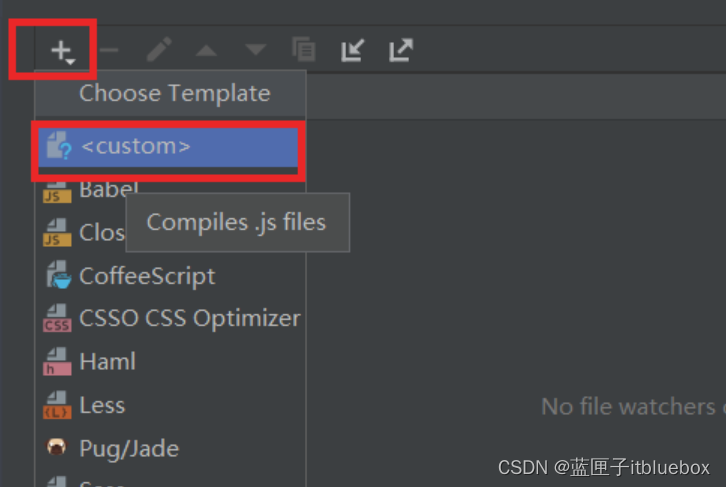Click the Edit pencil icon
This screenshot has width=726, height=487.
click(x=159, y=50)
